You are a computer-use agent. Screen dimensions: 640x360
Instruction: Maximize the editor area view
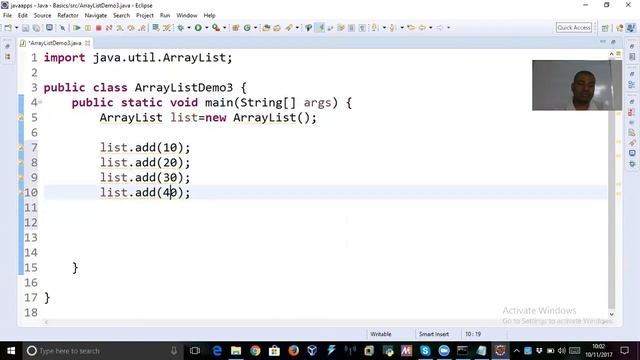coord(613,42)
